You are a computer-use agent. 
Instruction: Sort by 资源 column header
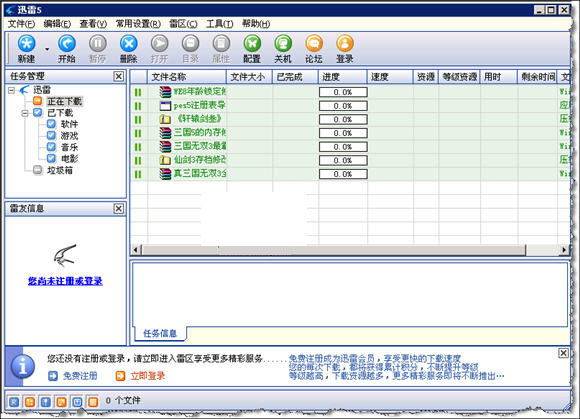(x=426, y=77)
